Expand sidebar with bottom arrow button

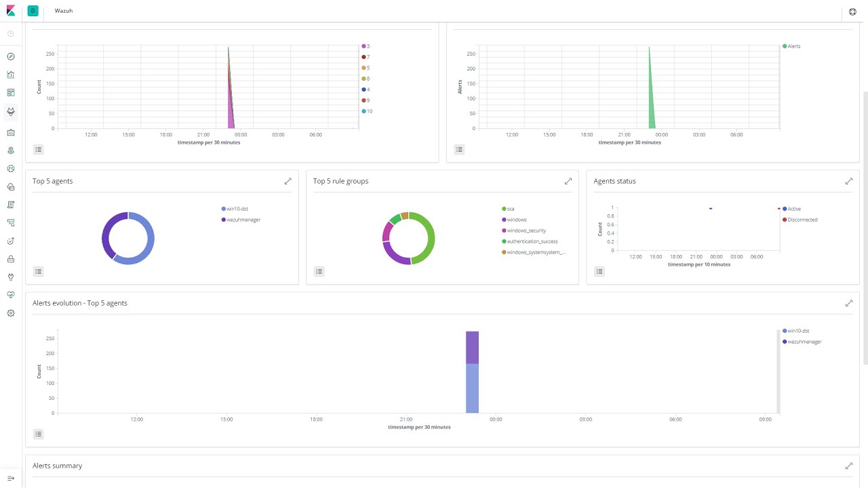click(x=11, y=478)
